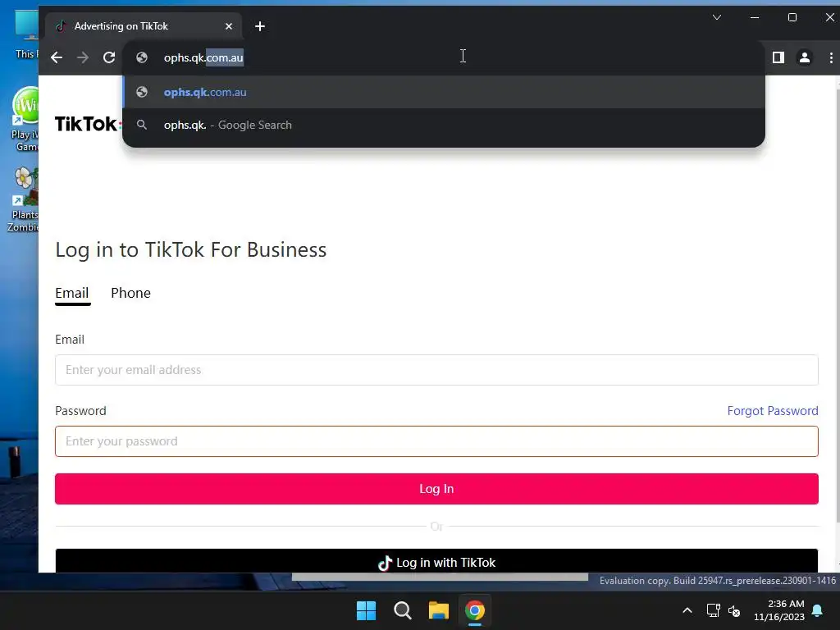The image size is (840, 630).
Task: Click the TikTok logo on the page
Action: pos(87,125)
